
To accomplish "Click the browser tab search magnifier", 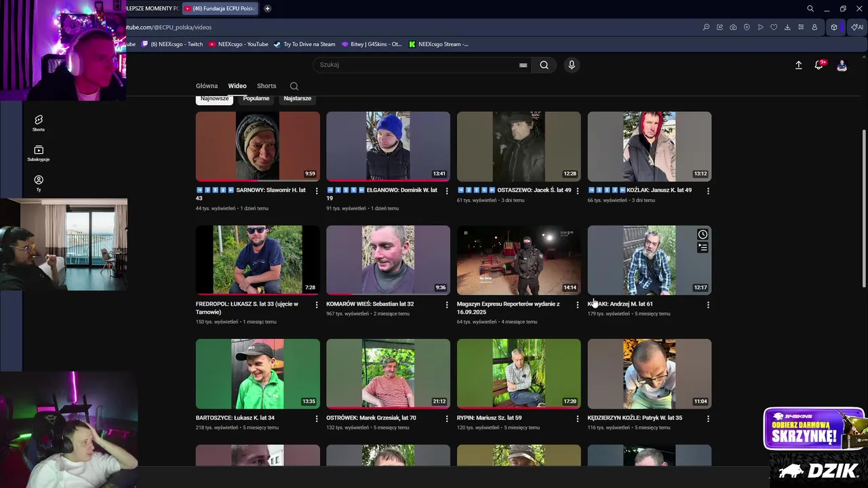I will coord(810,9).
